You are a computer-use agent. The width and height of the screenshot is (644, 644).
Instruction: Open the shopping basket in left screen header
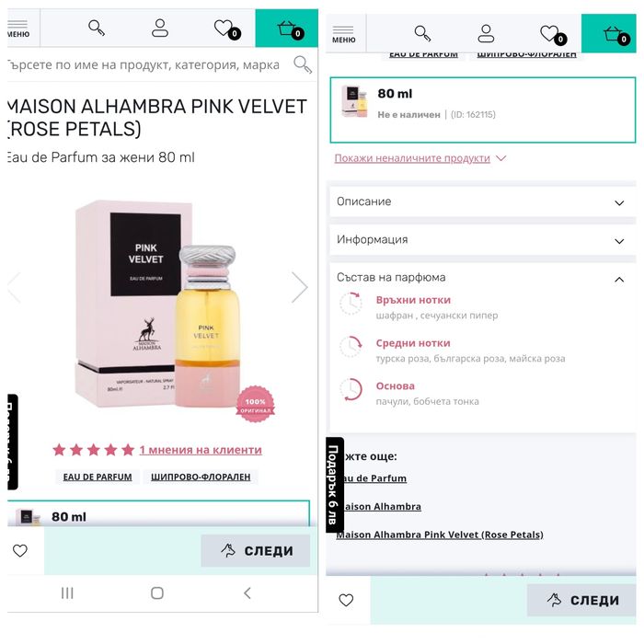(x=287, y=29)
